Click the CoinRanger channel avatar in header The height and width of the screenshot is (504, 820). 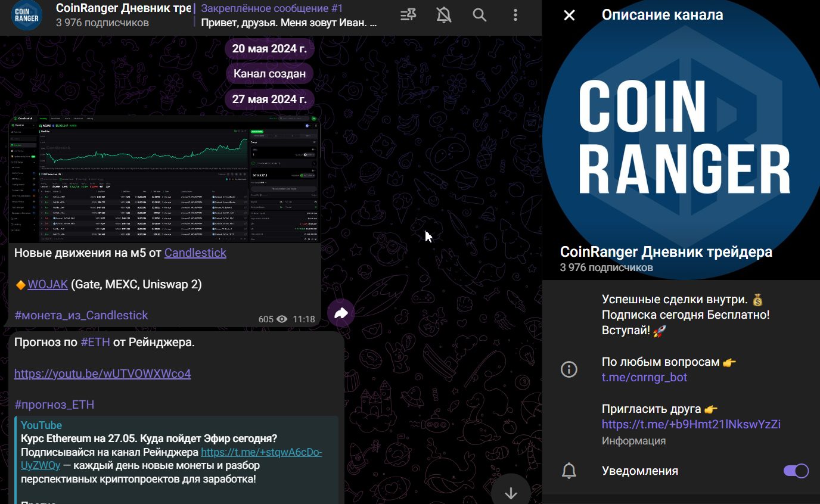tap(27, 15)
